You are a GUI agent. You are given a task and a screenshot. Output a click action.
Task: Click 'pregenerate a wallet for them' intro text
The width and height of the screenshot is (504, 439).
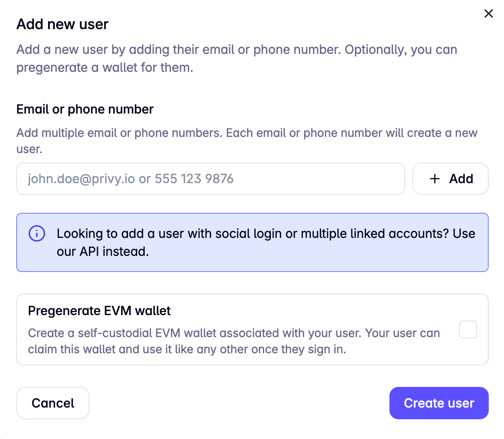click(104, 68)
